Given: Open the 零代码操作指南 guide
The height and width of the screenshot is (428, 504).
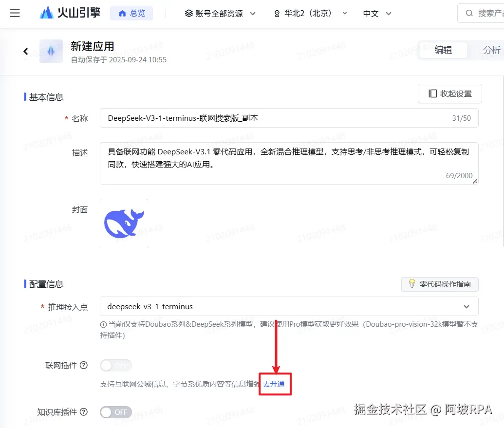Looking at the screenshot, I should point(440,284).
